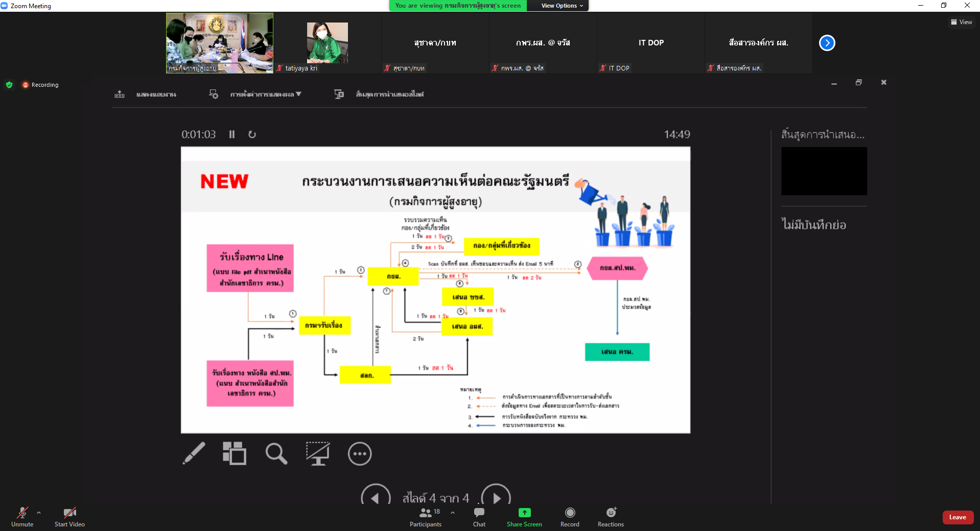Click next slide preview thumbnail

(824, 171)
